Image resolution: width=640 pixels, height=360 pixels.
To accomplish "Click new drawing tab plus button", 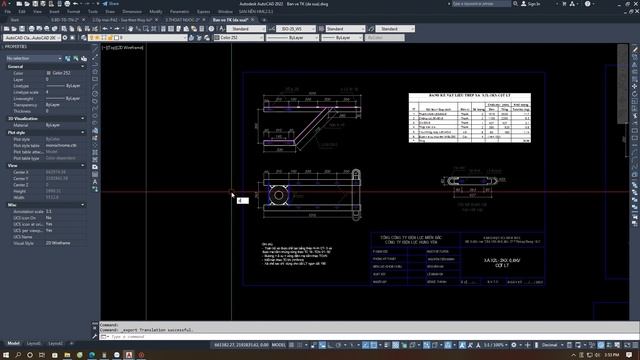I will (264, 20).
